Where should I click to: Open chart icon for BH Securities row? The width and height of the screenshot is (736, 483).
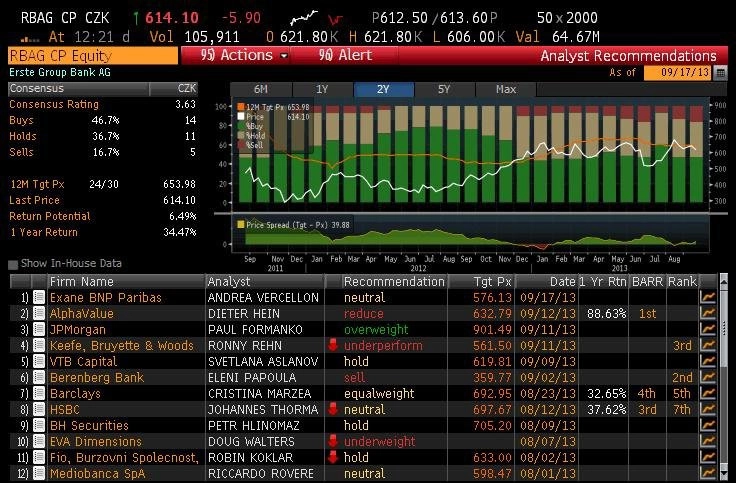click(708, 425)
